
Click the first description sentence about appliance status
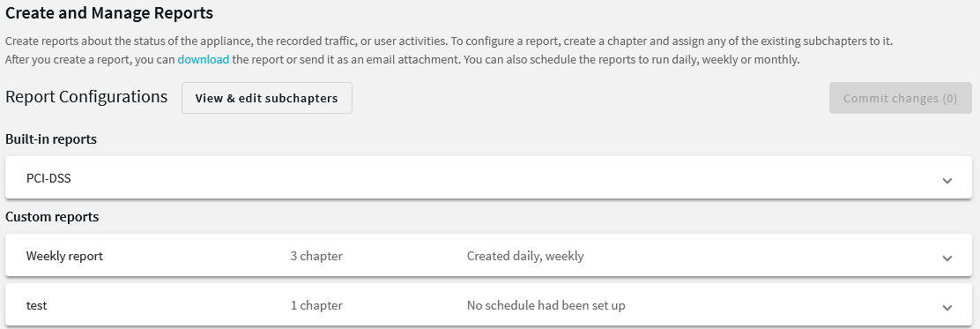pyautogui.click(x=226, y=42)
